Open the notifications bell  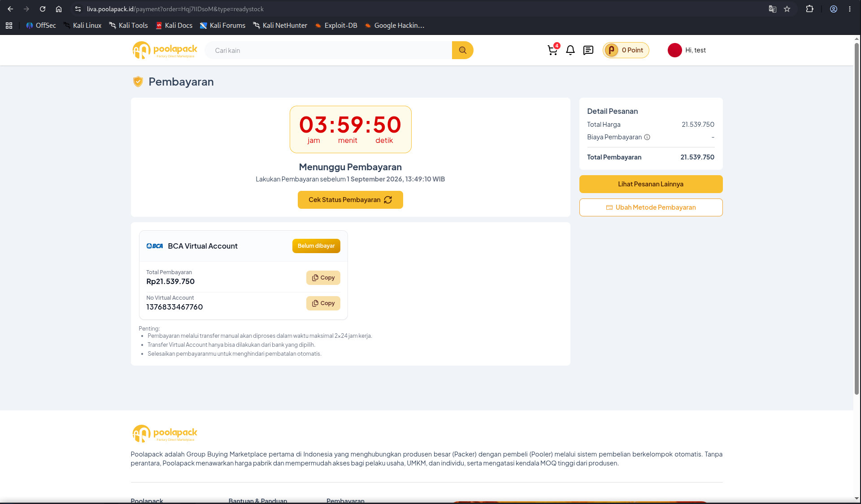[570, 50]
